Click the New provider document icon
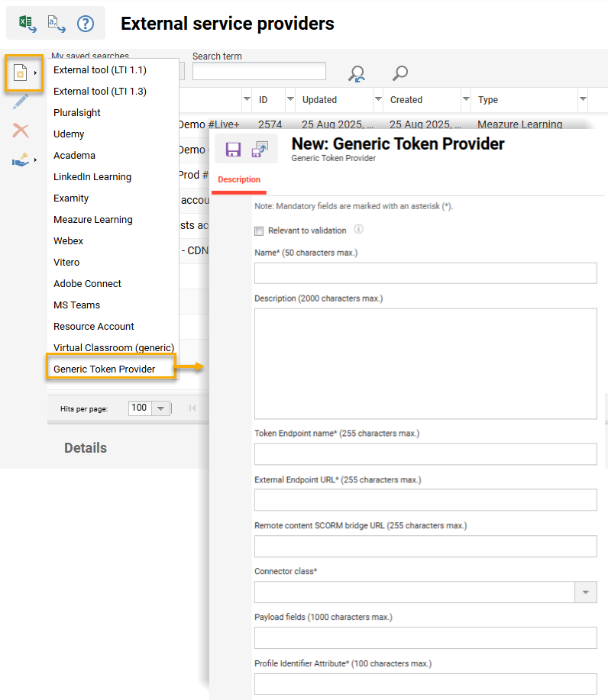The width and height of the screenshot is (608, 700). [x=20, y=73]
